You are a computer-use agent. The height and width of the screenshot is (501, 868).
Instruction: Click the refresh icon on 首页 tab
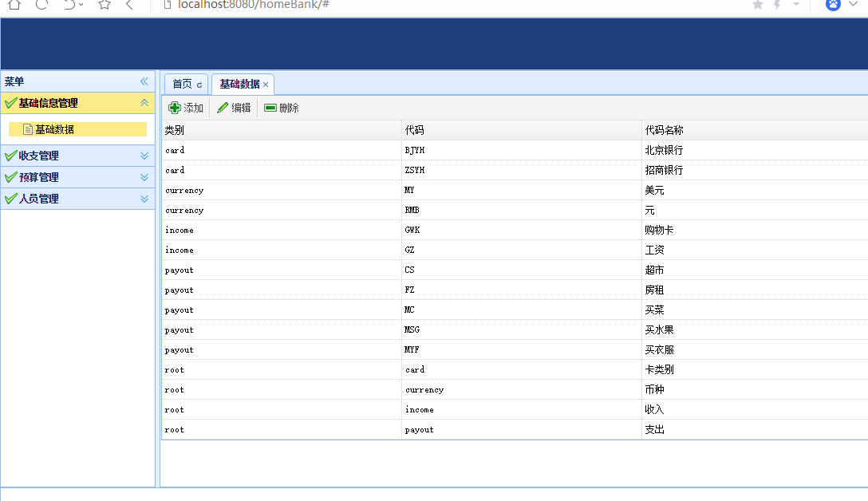coord(199,85)
